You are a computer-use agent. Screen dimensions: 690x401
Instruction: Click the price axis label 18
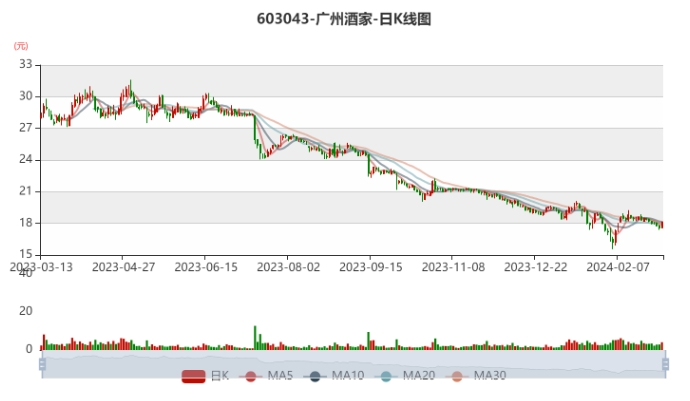(x=26, y=223)
